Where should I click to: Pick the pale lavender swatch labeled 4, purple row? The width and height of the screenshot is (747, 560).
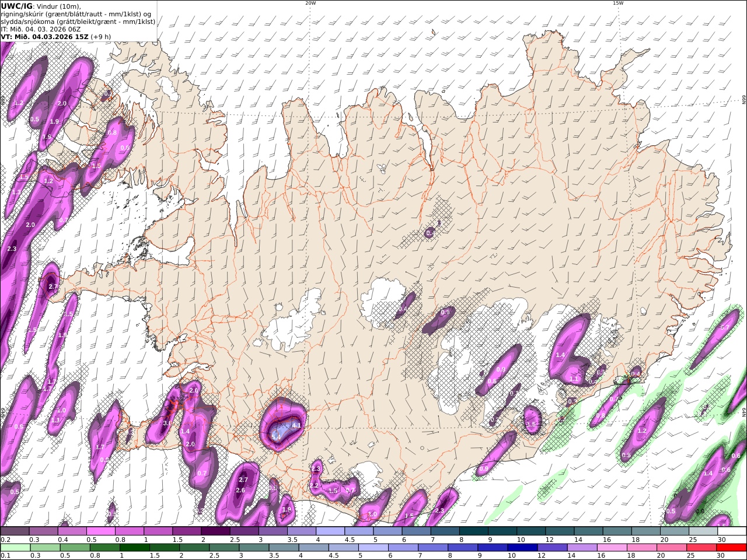pos(330,531)
